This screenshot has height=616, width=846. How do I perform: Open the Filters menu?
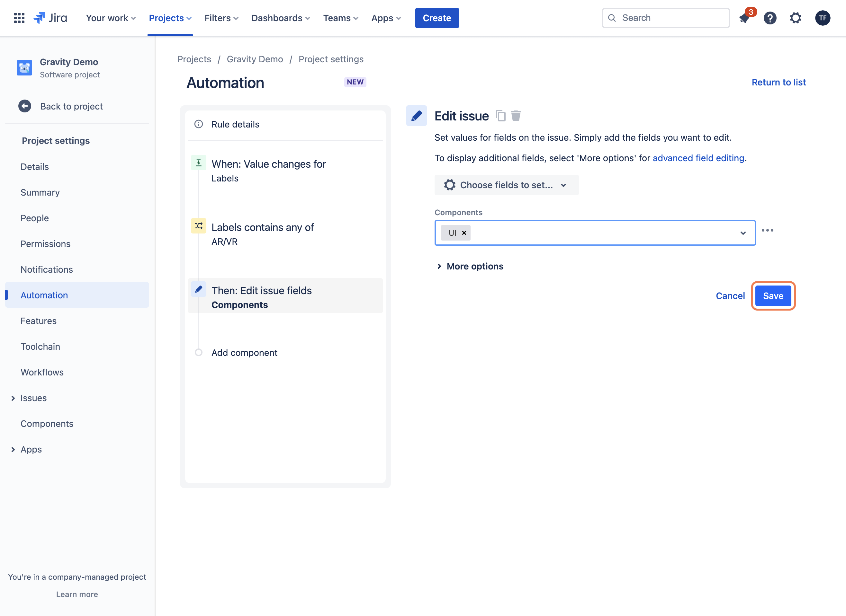(221, 18)
